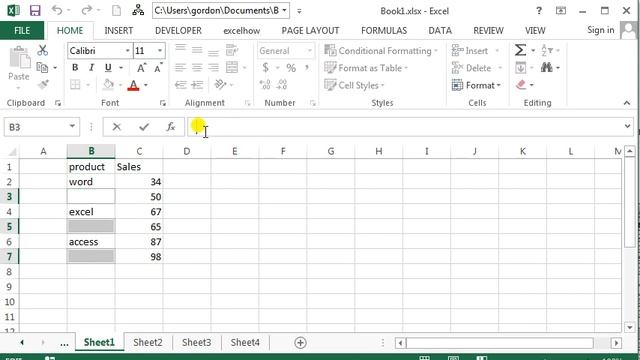Toggle Bold formatting
This screenshot has width=640, height=360.
point(75,68)
